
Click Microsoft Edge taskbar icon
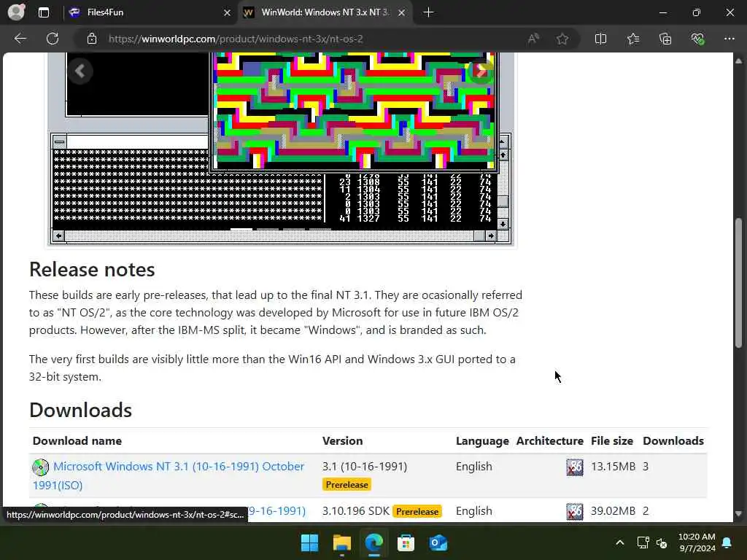pyautogui.click(x=374, y=542)
